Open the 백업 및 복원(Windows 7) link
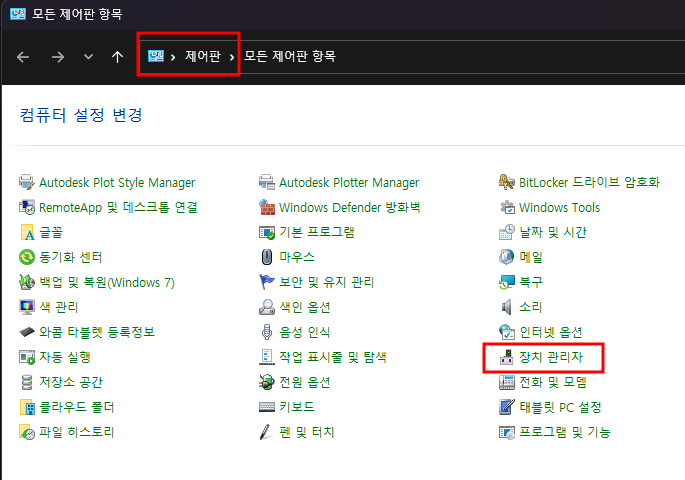 pyautogui.click(x=107, y=282)
